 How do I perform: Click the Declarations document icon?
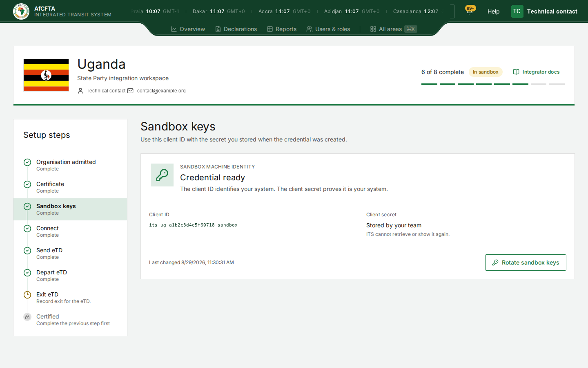tap(218, 29)
